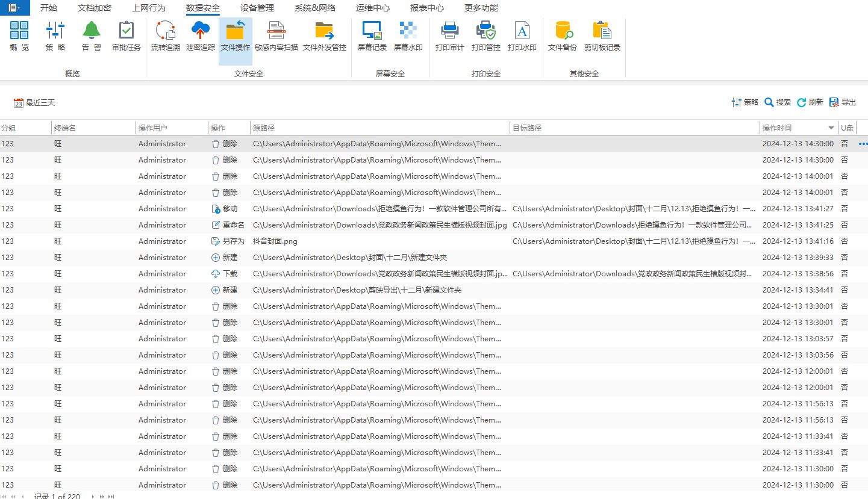Open 屏幕记录 screen recording

[x=372, y=36]
